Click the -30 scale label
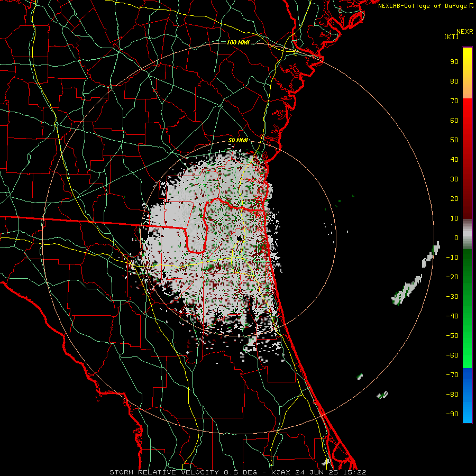476x476 pixels. pos(452,297)
